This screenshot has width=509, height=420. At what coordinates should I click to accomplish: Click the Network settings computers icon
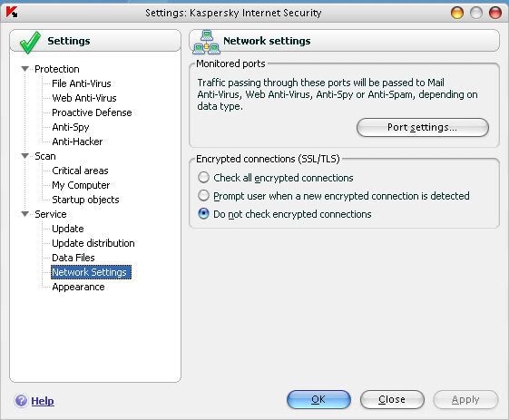[x=207, y=43]
